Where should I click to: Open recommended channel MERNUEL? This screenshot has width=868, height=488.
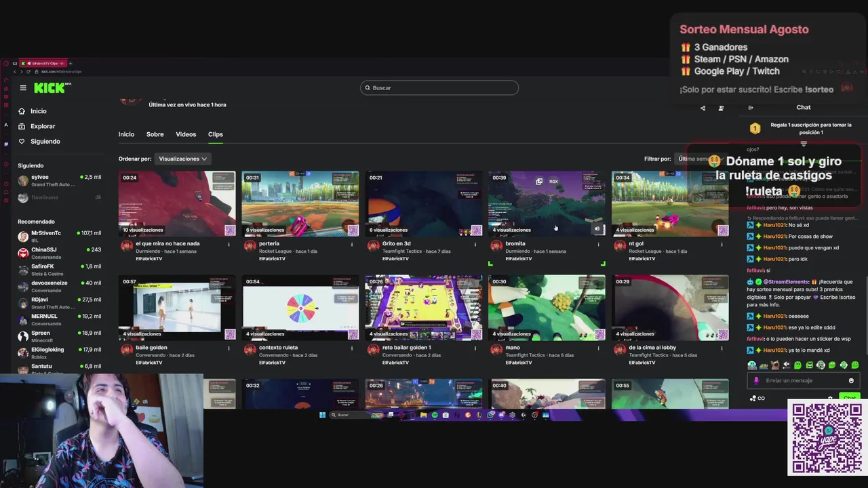[x=60, y=319]
